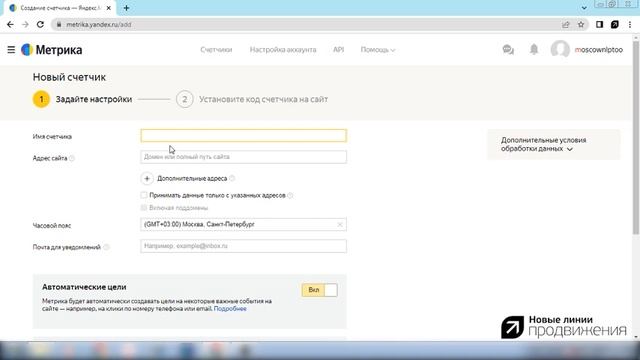Viewport: 640px width, 360px height.
Task: Click the info icon beside Принимать данные только
Action: point(290,196)
